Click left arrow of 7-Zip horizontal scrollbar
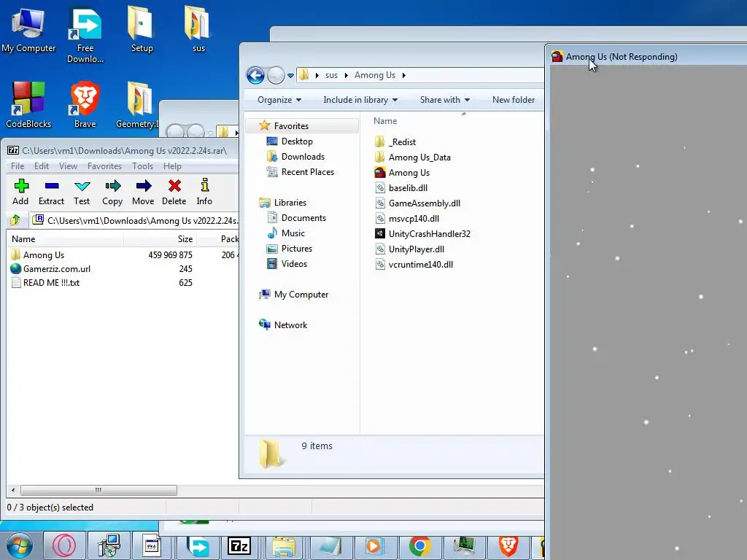Screen dimensions: 747x560 (x=13, y=490)
